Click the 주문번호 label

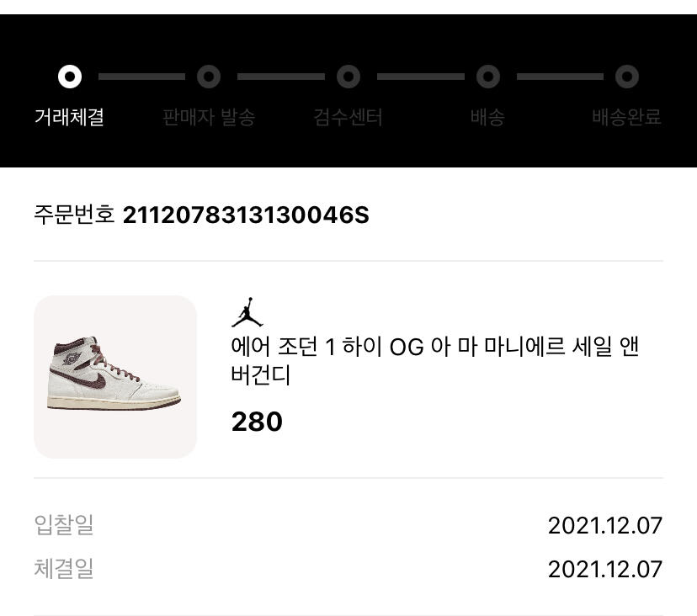click(74, 215)
